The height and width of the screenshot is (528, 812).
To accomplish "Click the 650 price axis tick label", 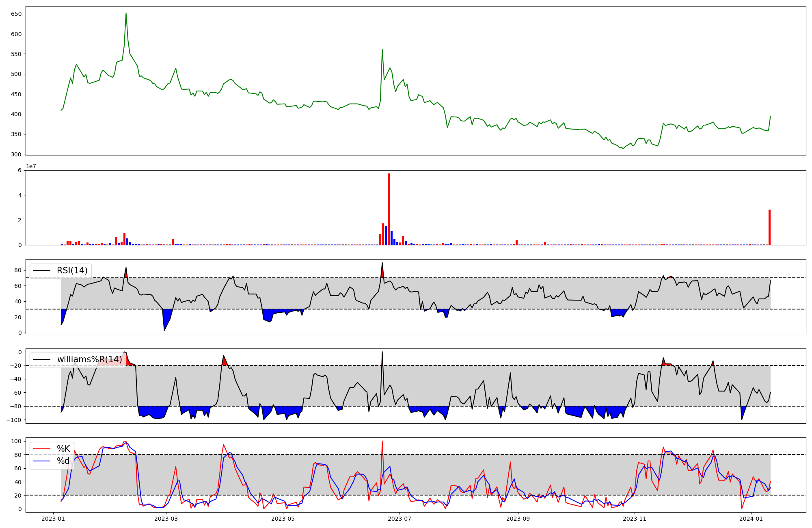I will point(16,14).
